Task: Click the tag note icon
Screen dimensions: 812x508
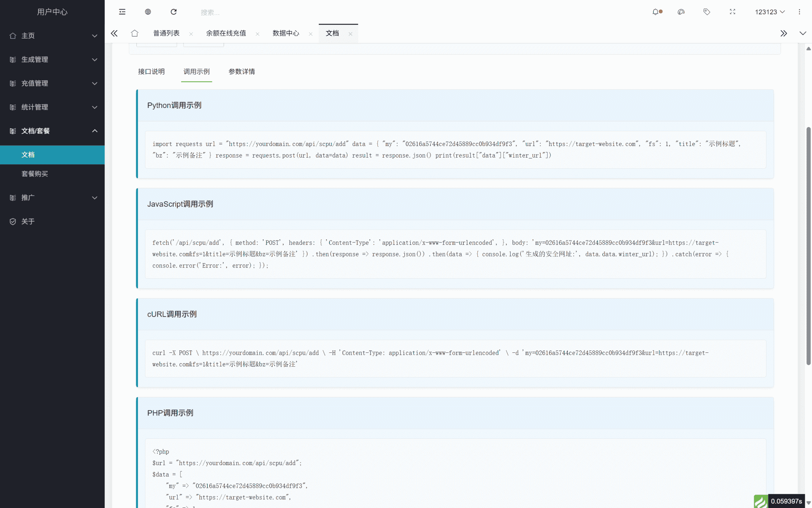Action: click(707, 12)
